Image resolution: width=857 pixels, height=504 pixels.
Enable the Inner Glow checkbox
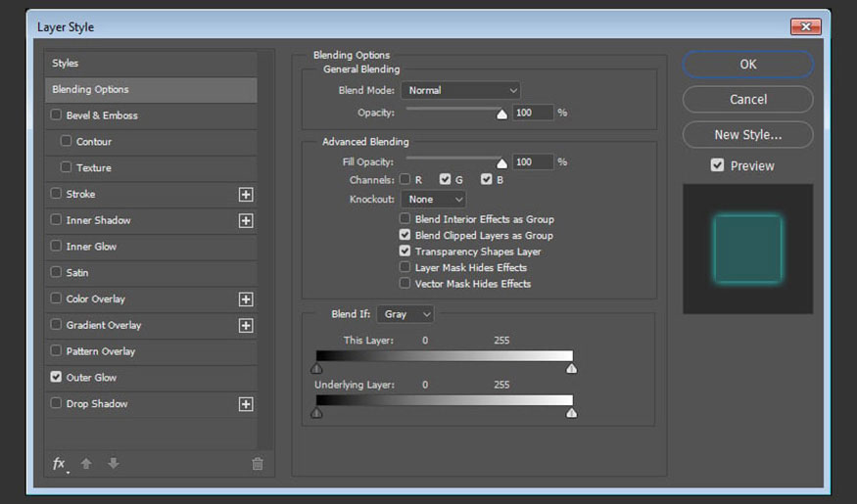[x=56, y=246]
